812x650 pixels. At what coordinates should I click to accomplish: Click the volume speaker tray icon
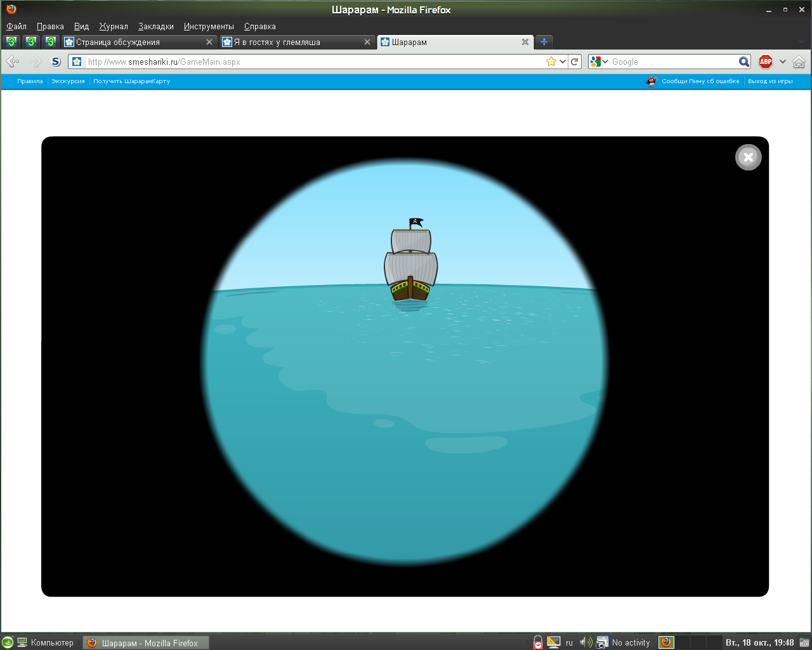click(x=586, y=642)
